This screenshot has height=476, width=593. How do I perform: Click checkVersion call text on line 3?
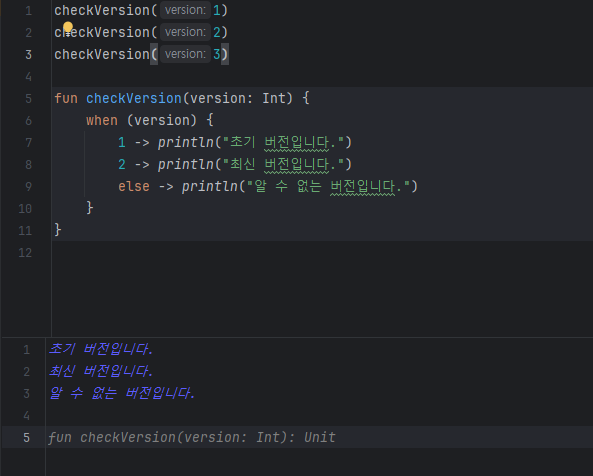point(102,54)
